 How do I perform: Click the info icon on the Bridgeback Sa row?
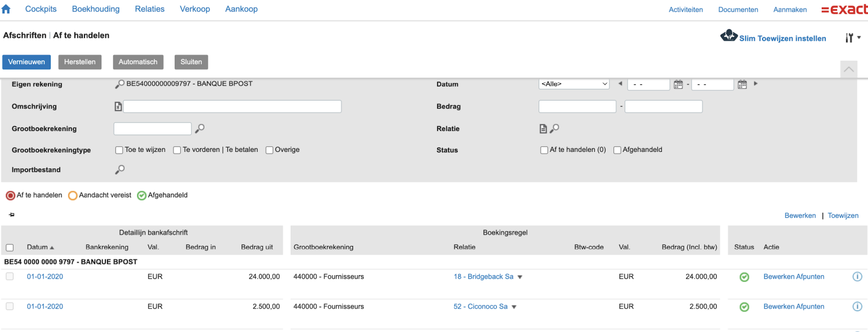[x=857, y=276]
